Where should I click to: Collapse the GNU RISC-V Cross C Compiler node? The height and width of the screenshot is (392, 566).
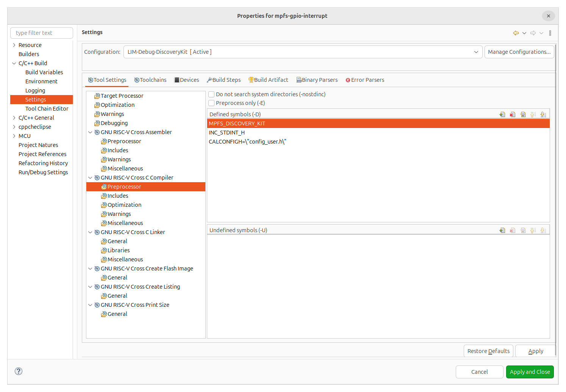point(90,177)
